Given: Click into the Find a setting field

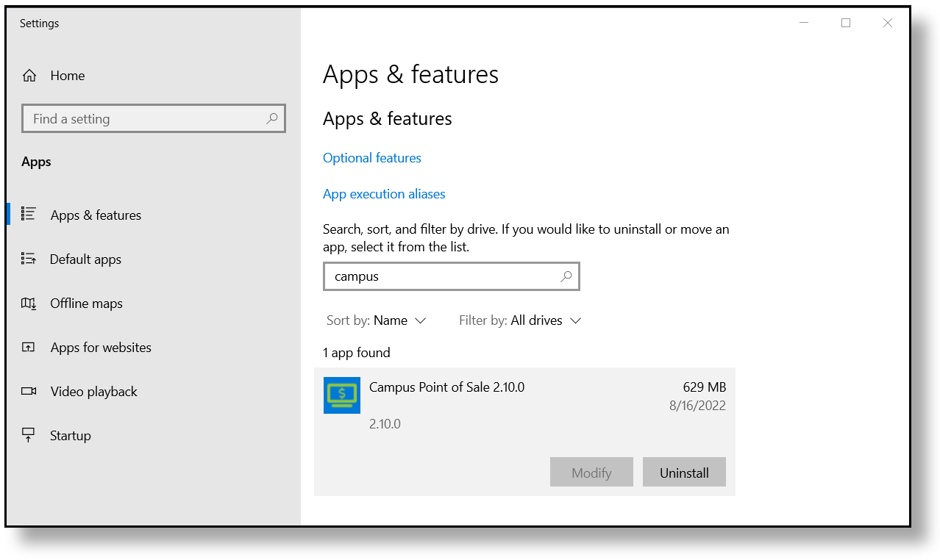Looking at the screenshot, I should coord(143,119).
